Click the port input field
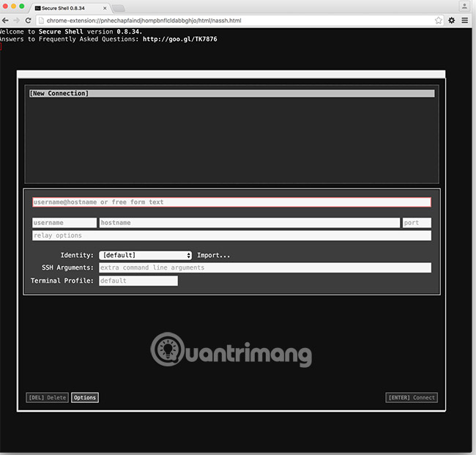476x455 pixels. coord(417,223)
